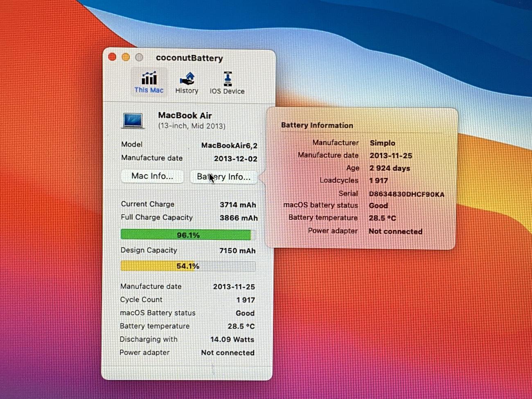Viewport: 532px width, 399px height.
Task: Open the Mac Info... button
Action: point(152,176)
